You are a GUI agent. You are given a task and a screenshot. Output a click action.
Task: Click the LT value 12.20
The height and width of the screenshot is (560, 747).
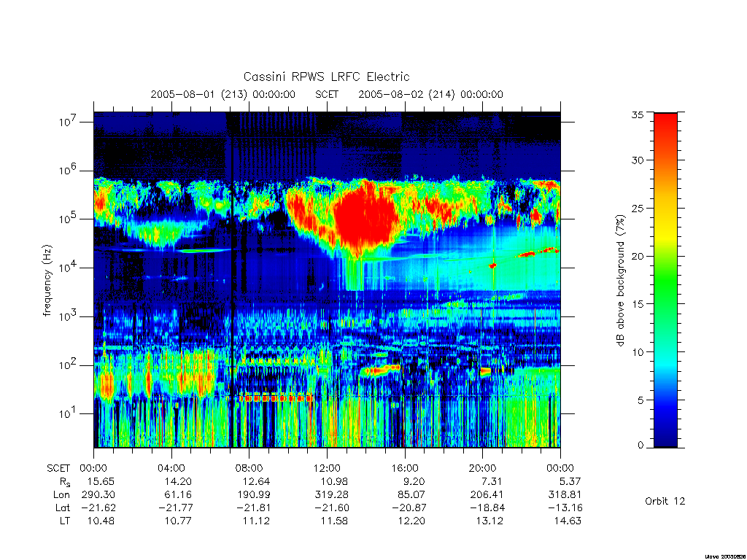pos(411,521)
